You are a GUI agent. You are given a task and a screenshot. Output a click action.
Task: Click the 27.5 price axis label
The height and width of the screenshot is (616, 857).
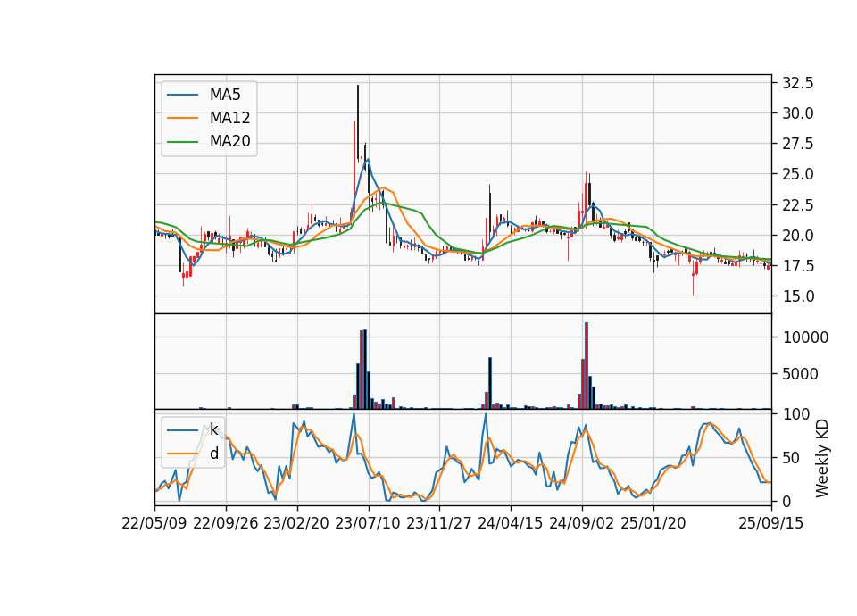point(798,144)
